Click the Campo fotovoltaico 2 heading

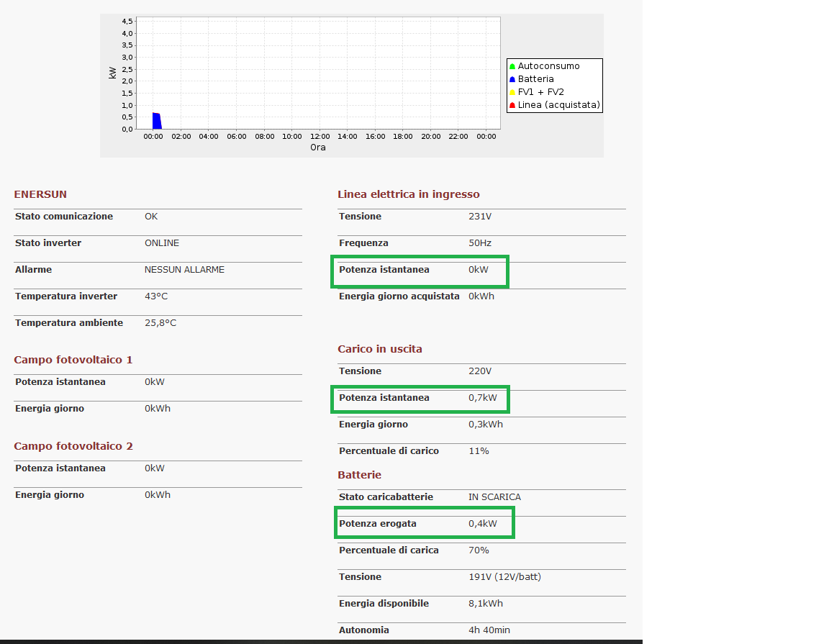73,446
